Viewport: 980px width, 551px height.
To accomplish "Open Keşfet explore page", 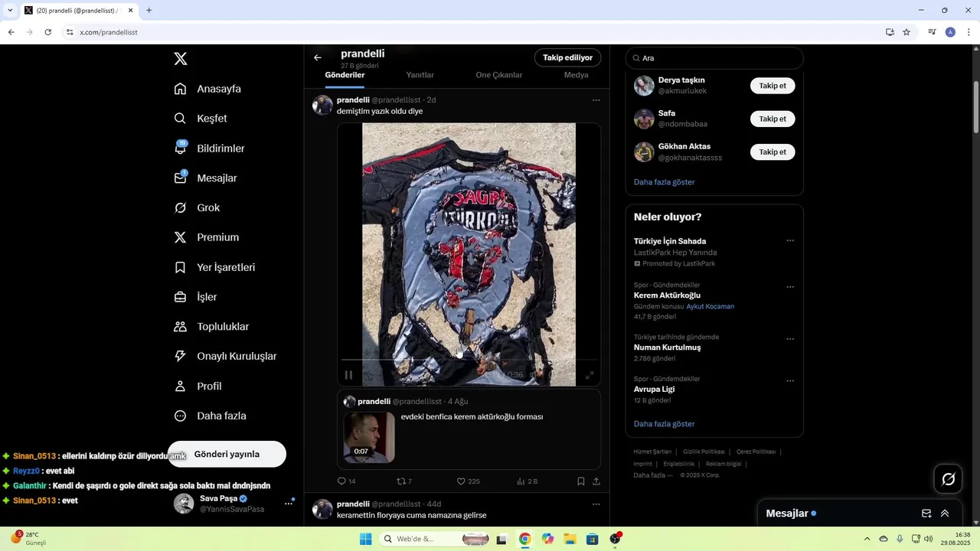I will pyautogui.click(x=201, y=119).
